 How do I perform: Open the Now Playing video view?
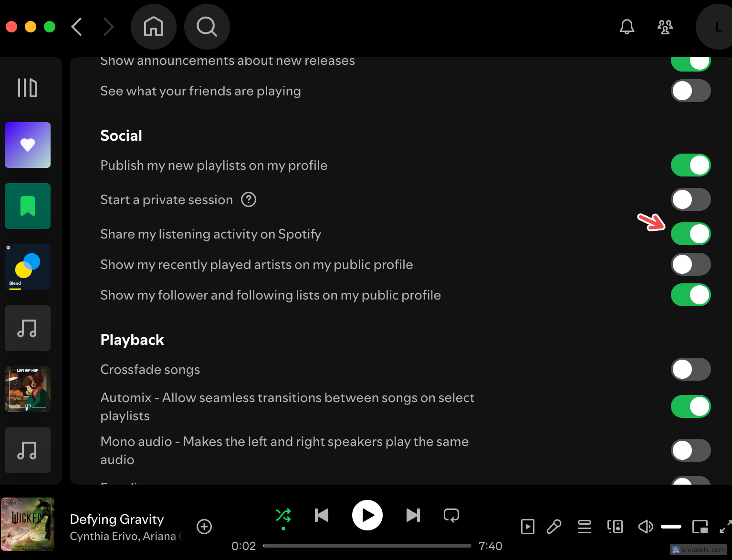[527, 527]
